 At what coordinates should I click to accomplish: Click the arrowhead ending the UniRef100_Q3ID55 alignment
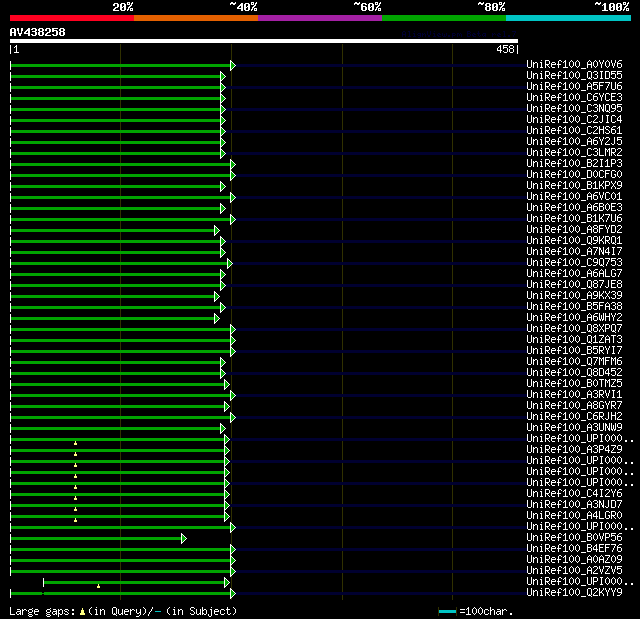(222, 76)
